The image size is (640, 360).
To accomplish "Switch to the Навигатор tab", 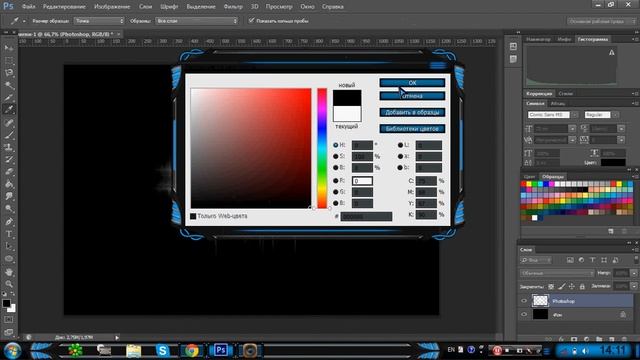I will (538, 39).
